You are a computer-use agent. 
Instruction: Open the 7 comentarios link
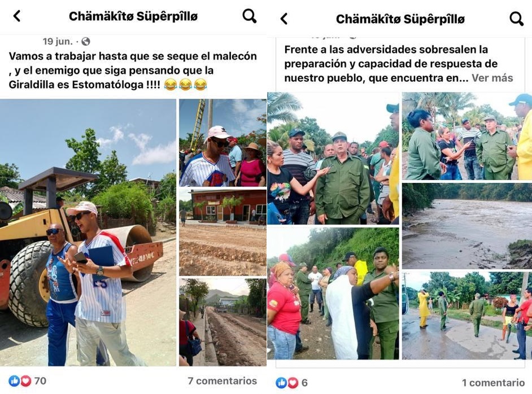click(x=223, y=381)
